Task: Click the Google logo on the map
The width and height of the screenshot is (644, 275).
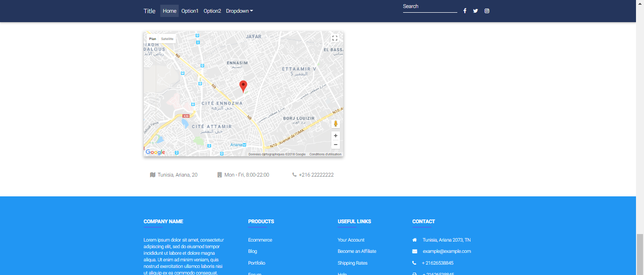Action: 155,152
